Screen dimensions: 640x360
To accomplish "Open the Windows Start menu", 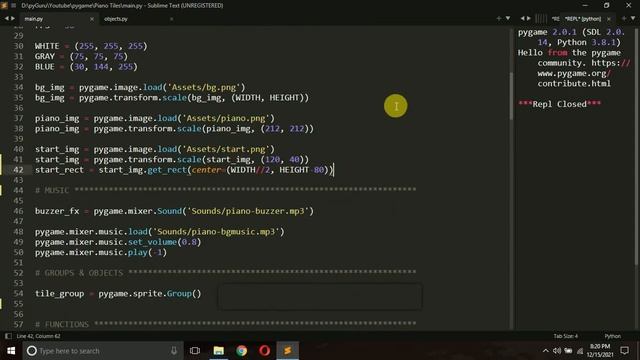I will pos(11,351).
